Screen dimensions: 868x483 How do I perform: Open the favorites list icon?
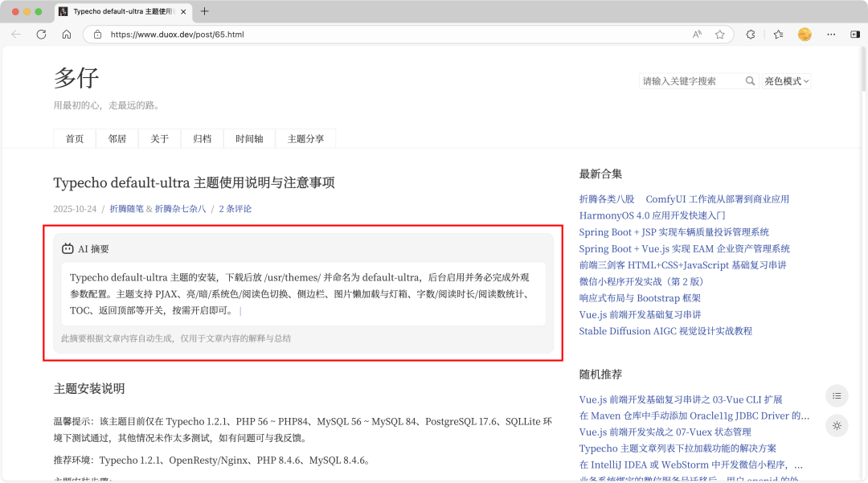click(x=778, y=35)
